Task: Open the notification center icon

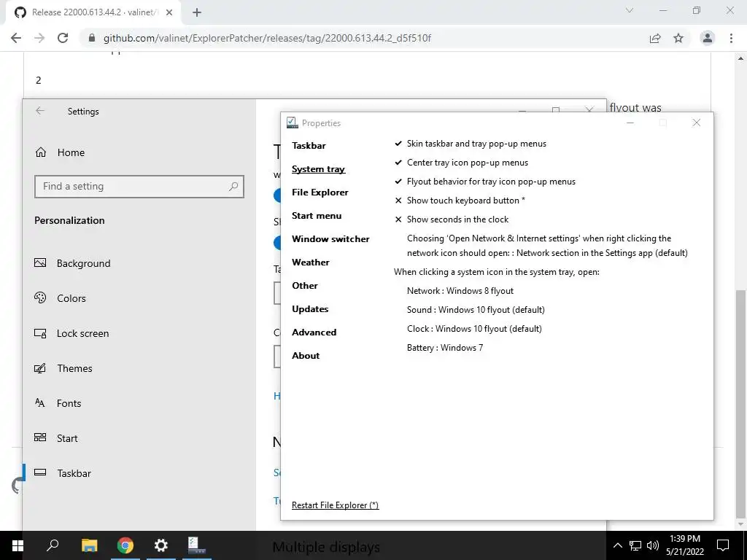Action: 723,545
